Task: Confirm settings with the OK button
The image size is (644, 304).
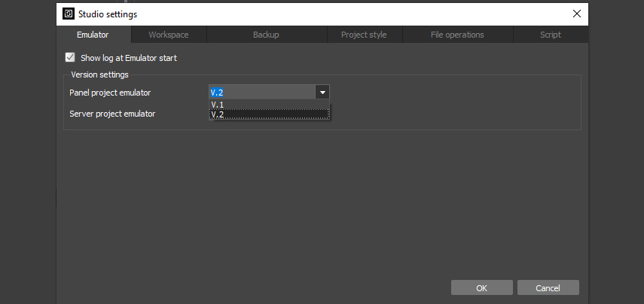Action: [481, 287]
